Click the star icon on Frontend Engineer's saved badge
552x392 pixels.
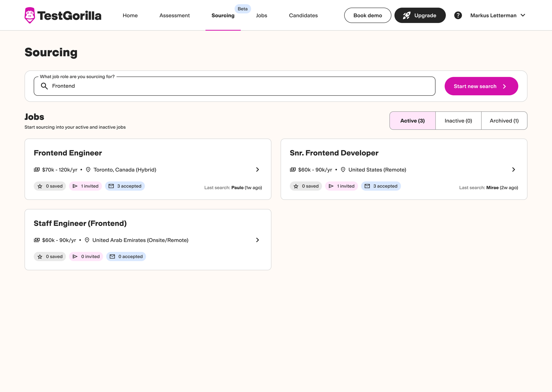pyautogui.click(x=40, y=186)
